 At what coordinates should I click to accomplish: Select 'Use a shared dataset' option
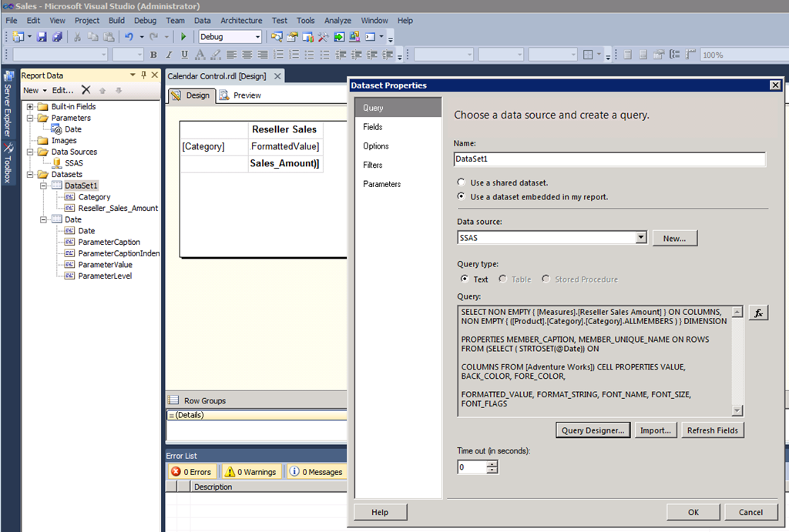[x=462, y=182]
